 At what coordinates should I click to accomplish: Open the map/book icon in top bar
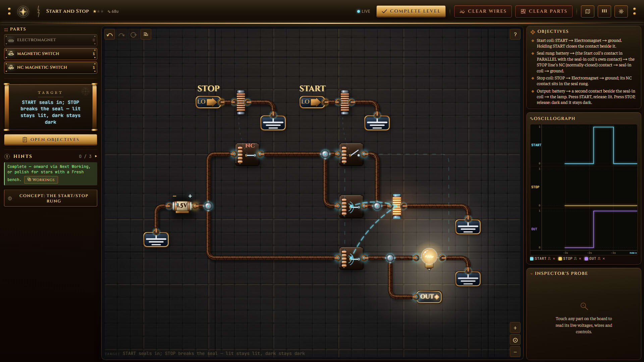point(588,11)
